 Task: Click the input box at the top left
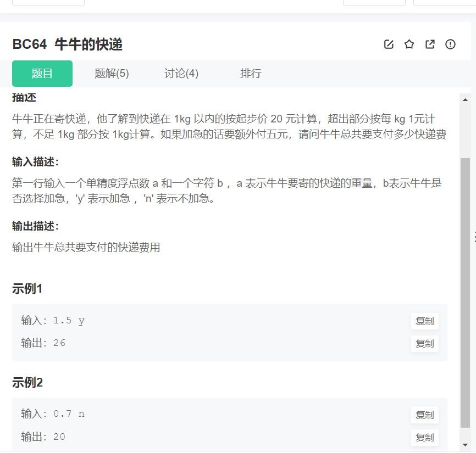(x=48, y=2)
